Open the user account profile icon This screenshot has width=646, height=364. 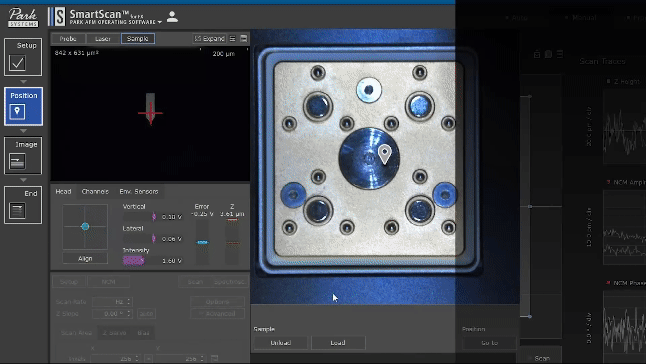(x=172, y=17)
